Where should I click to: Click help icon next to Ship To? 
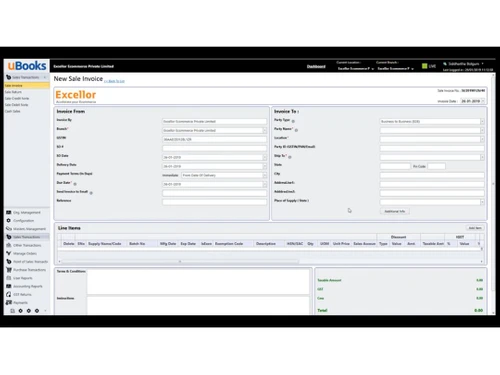(290, 157)
